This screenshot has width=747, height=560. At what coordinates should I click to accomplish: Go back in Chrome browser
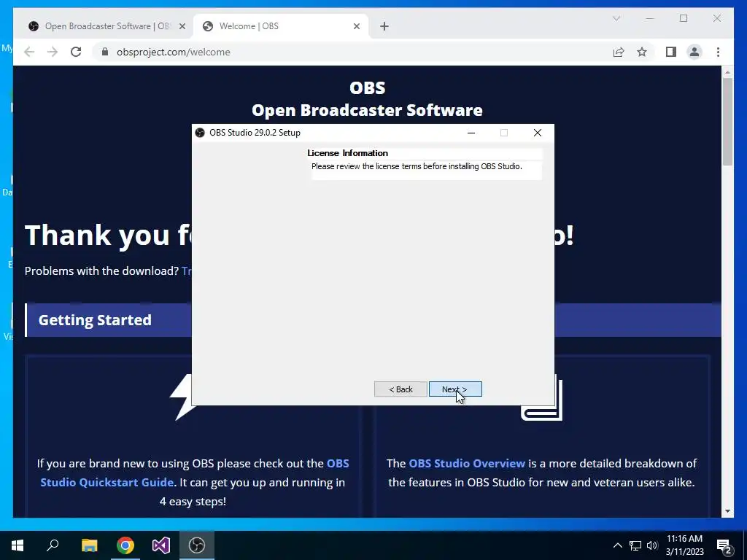[29, 52]
